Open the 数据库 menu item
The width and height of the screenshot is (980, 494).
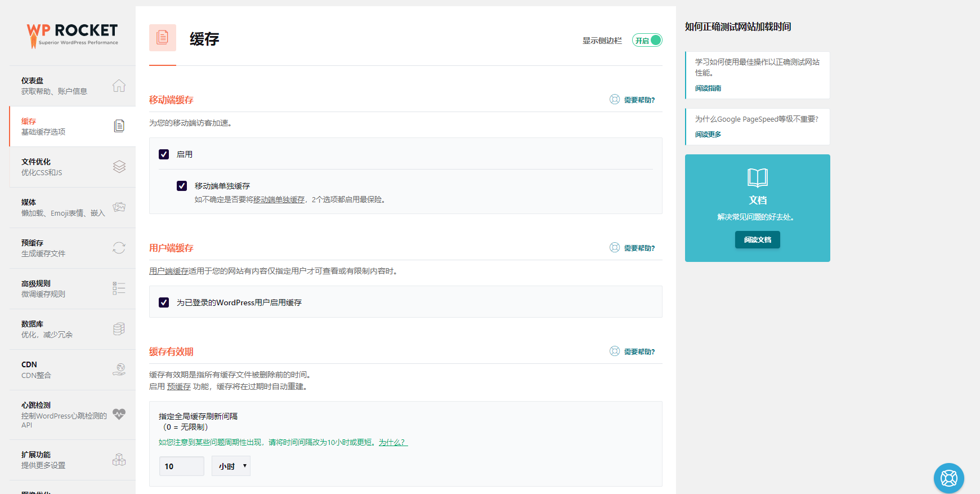click(x=72, y=329)
